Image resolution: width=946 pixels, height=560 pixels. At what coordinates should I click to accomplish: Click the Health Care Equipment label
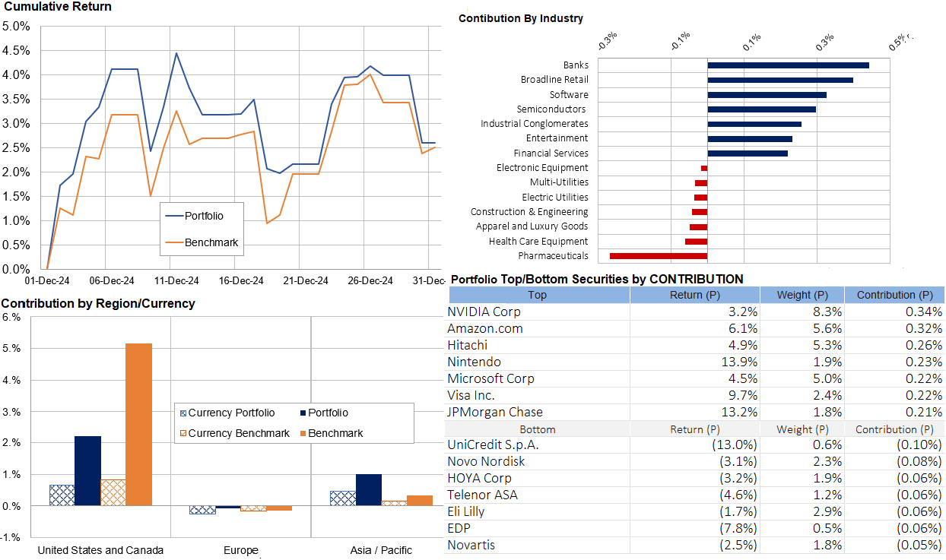coord(538,241)
